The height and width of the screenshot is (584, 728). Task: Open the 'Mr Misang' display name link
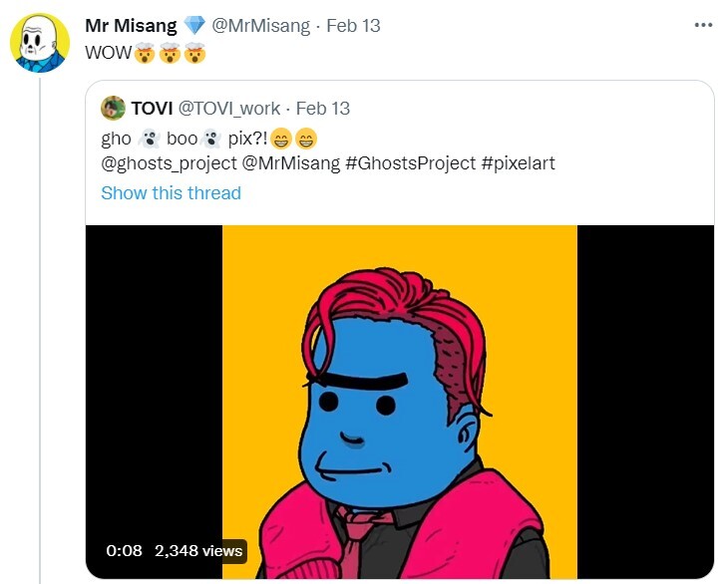point(132,26)
